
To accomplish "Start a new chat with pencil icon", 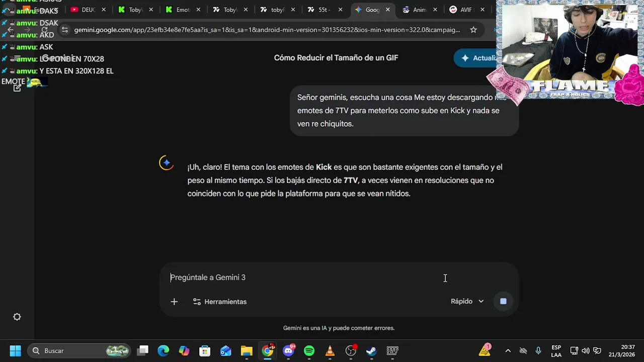I will [17, 87].
